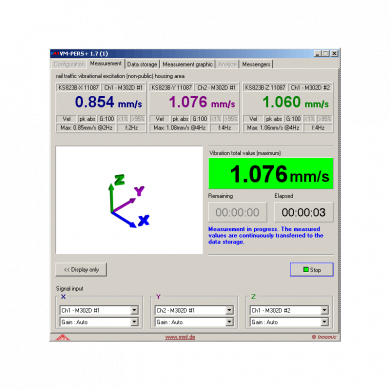Expand Y Gain: Auto dropdown
The height and width of the screenshot is (390, 390).
click(229, 322)
